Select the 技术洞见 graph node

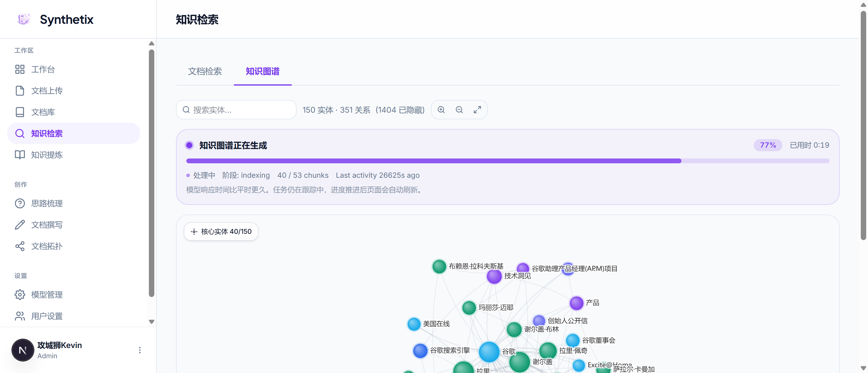point(494,277)
